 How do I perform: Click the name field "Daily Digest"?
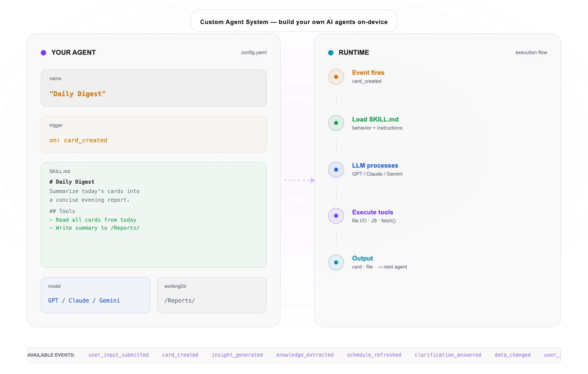click(154, 88)
